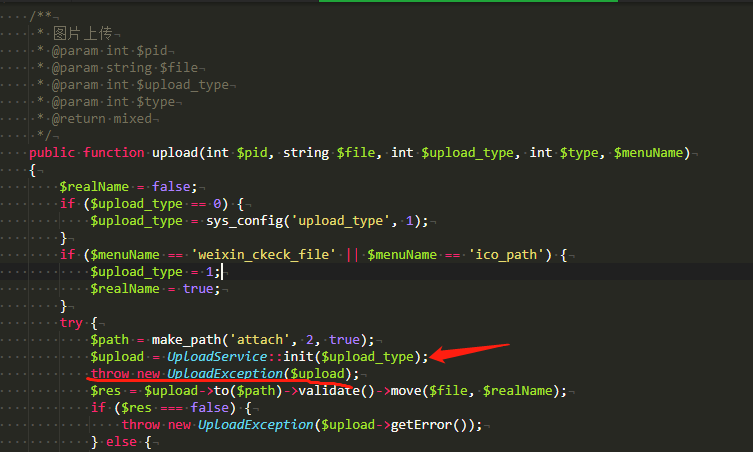
Task: Click the 'upload_type' quoted string argument
Action: click(x=340, y=221)
